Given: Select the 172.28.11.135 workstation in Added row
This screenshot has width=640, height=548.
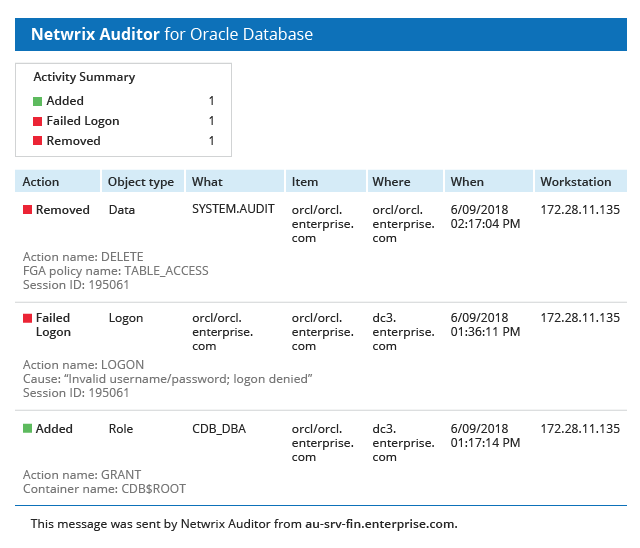Looking at the screenshot, I should coord(580,429).
